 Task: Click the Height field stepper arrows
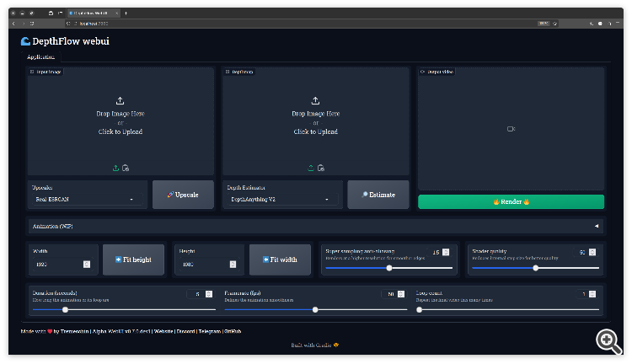(233, 265)
